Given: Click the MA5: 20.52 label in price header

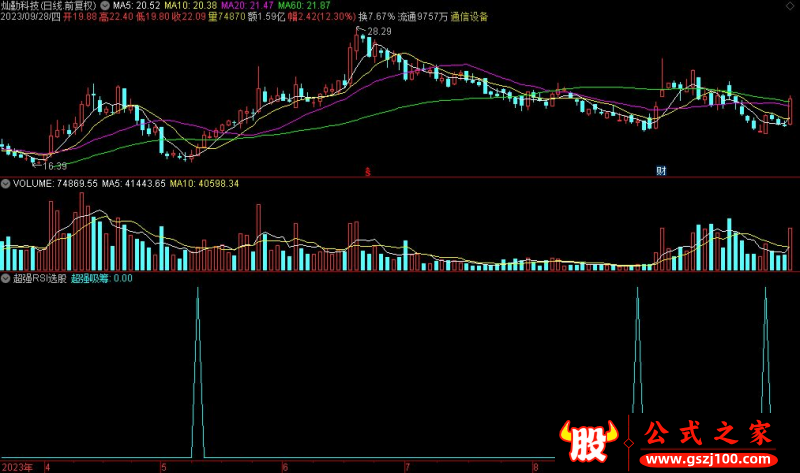Looking at the screenshot, I should click(137, 6).
